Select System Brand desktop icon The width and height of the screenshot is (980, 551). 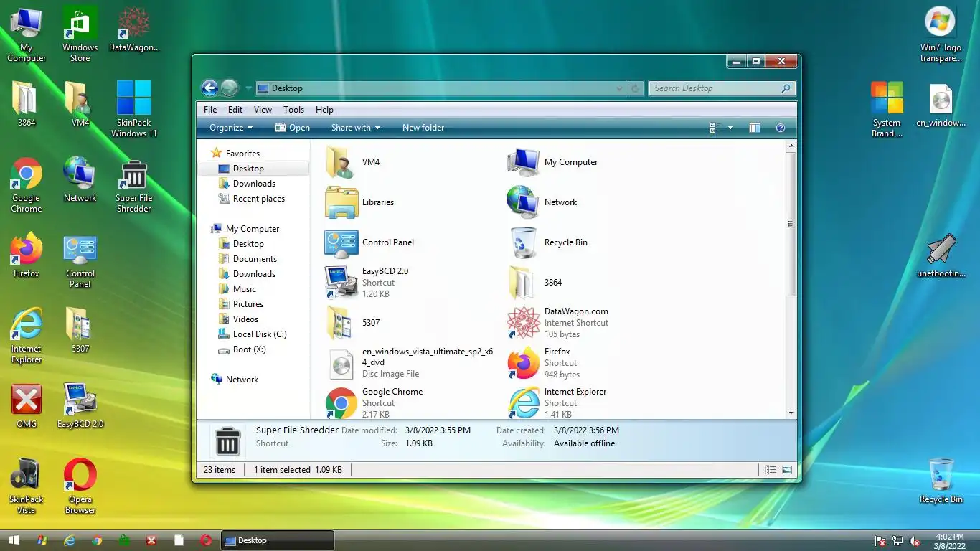[887, 109]
